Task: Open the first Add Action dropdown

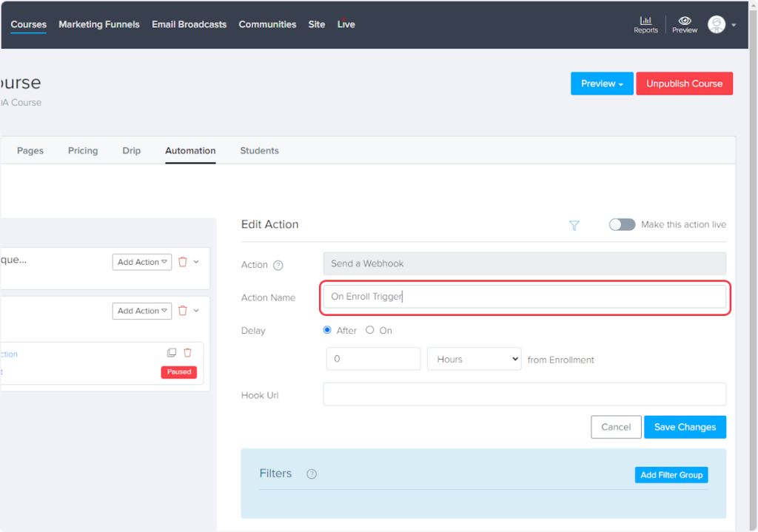Action: pos(142,262)
